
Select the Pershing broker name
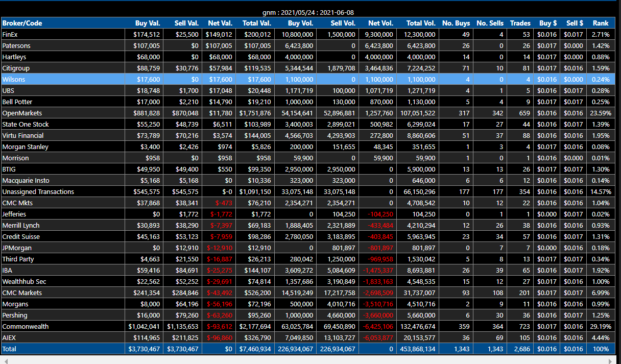pos(15,315)
